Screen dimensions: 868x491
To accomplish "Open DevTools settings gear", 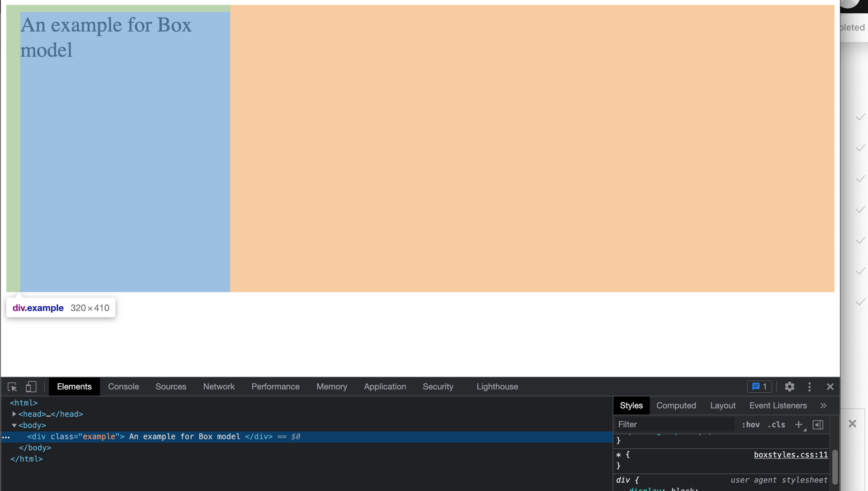I will coord(789,387).
